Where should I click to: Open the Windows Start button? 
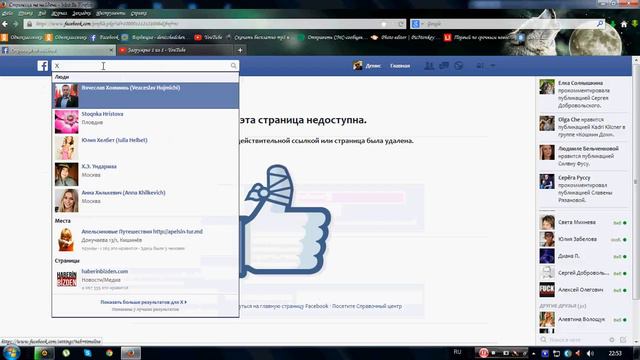[x=11, y=353]
